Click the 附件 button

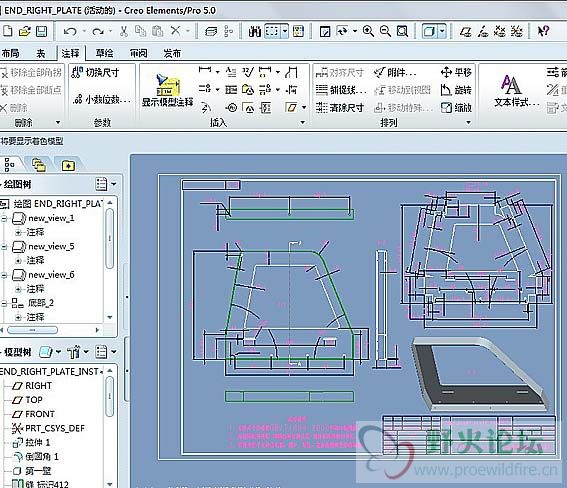(x=395, y=72)
